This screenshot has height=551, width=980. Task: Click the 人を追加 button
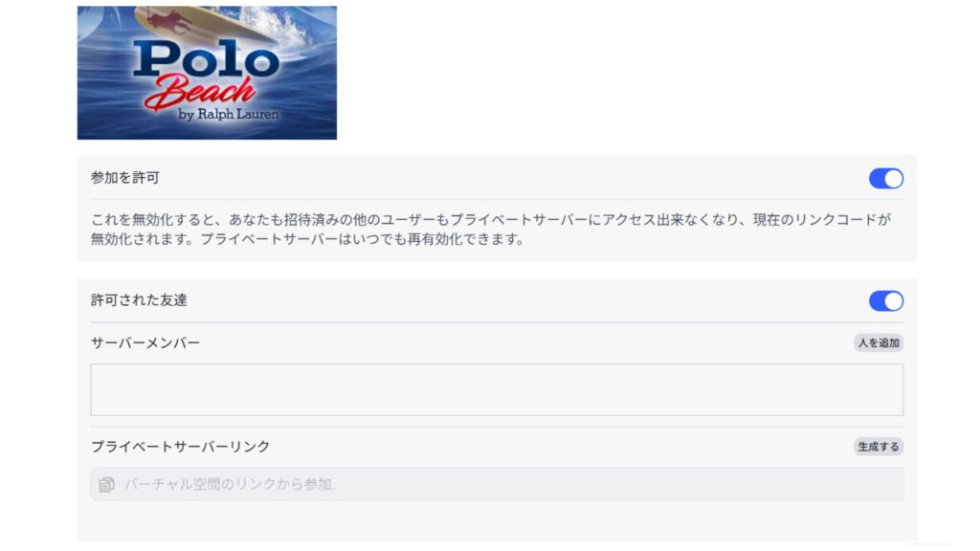pos(879,343)
